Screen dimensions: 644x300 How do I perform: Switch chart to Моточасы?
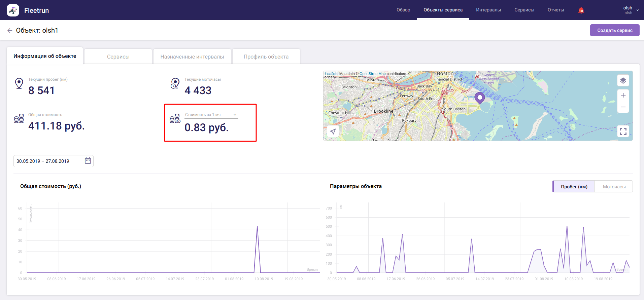pos(614,187)
